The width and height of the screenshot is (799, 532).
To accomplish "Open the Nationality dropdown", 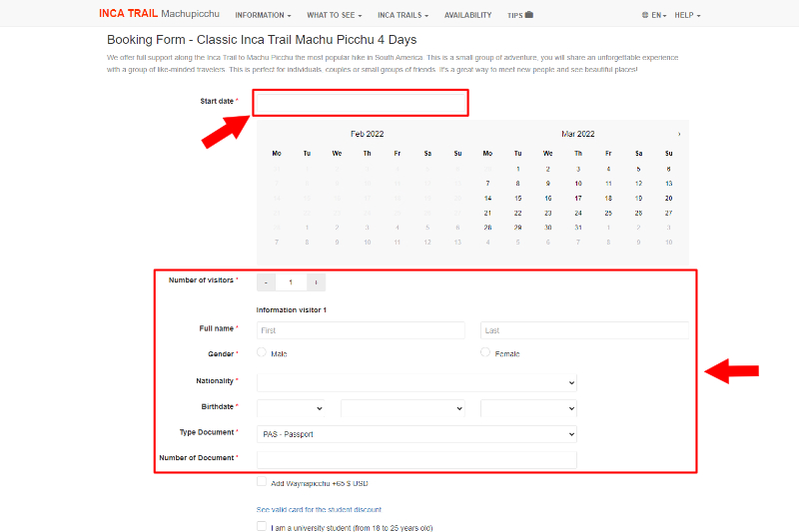I will coord(416,383).
